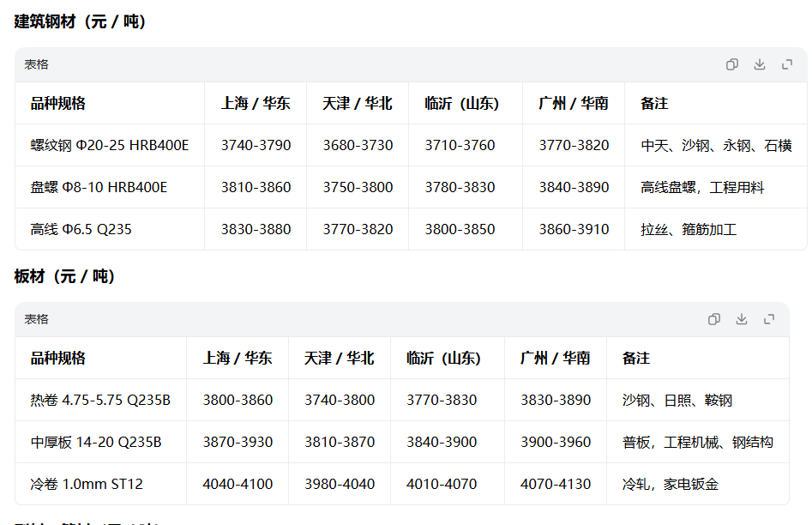Copy the 板材 plate table
The height and width of the screenshot is (525, 812).
pos(713,319)
